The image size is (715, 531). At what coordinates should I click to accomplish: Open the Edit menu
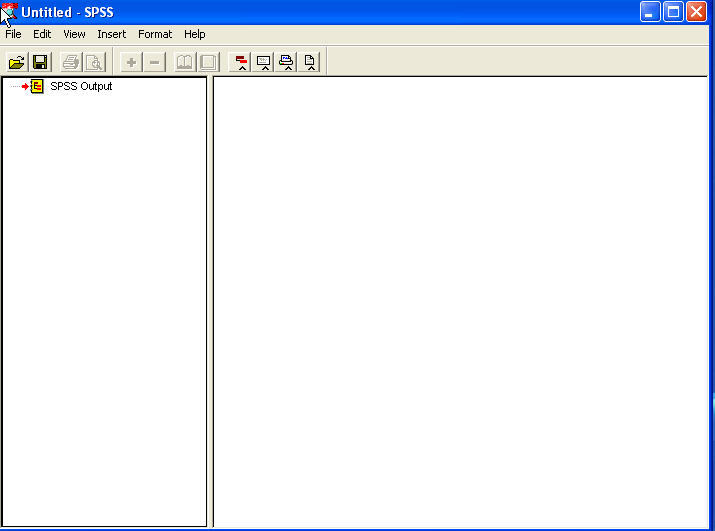(42, 34)
